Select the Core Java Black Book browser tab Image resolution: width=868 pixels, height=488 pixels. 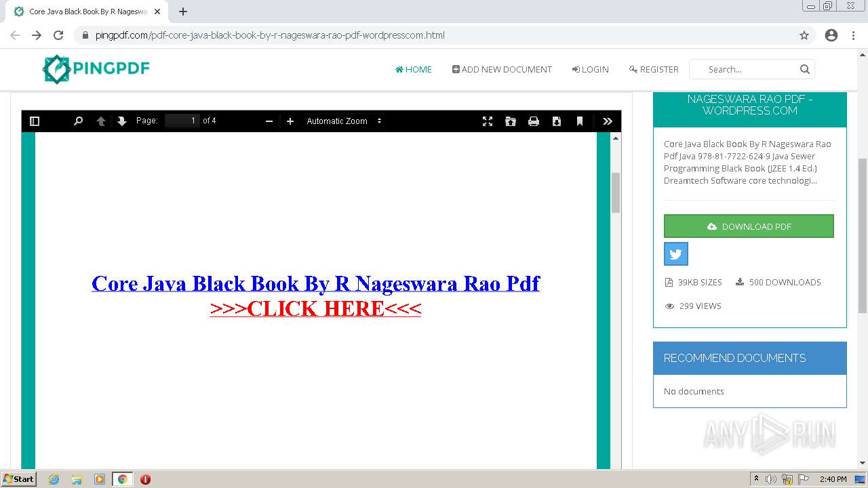click(x=87, y=12)
